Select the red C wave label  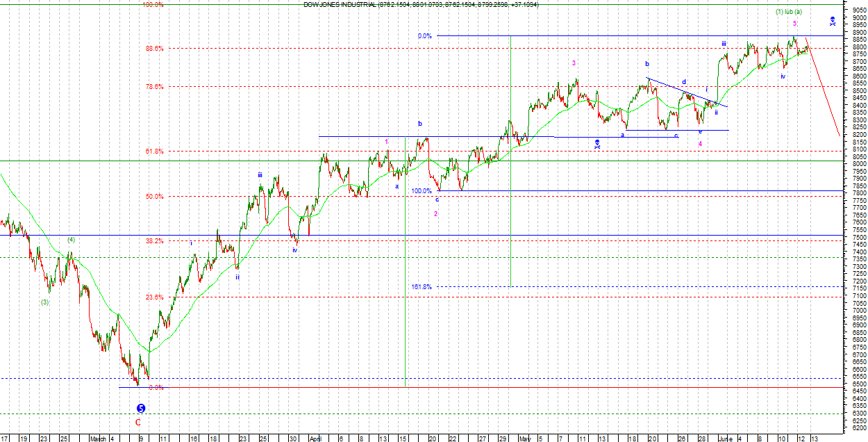click(137, 422)
